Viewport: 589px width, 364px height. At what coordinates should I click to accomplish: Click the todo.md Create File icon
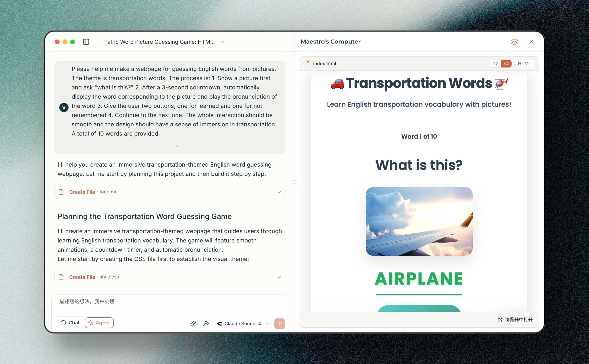point(61,192)
